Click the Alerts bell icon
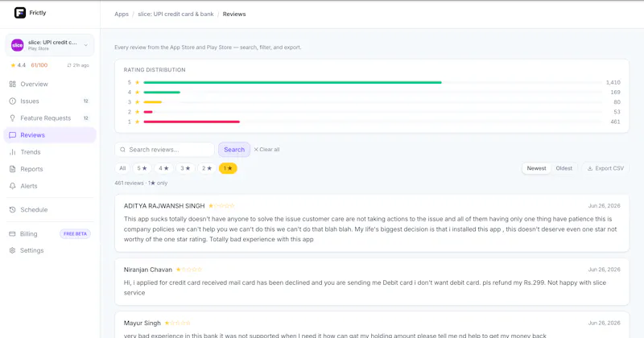This screenshot has height=338, width=644. [12, 186]
